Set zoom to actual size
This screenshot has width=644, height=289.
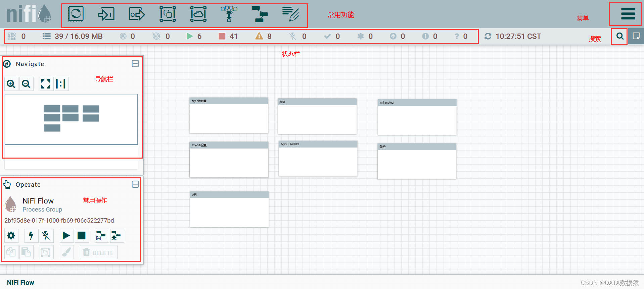(61, 83)
